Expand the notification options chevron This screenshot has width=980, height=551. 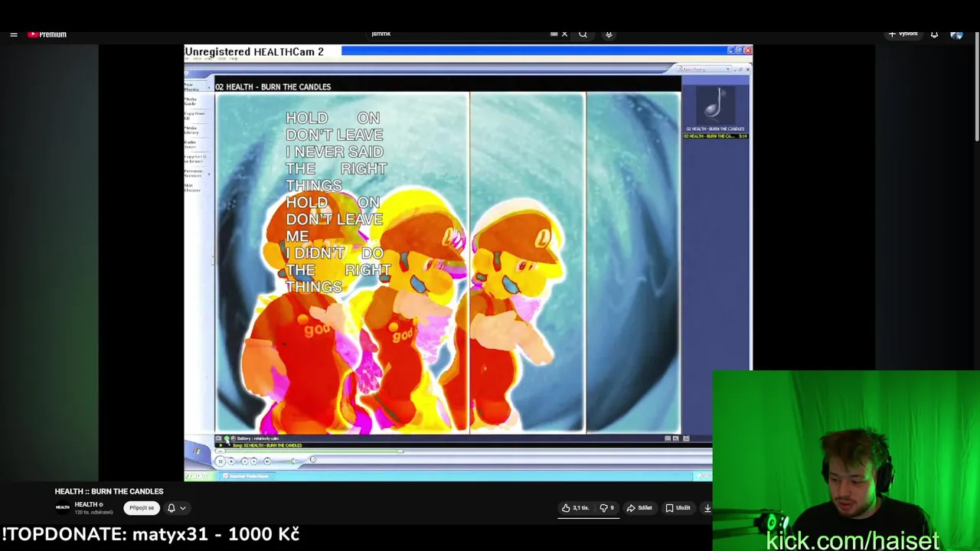click(x=183, y=507)
